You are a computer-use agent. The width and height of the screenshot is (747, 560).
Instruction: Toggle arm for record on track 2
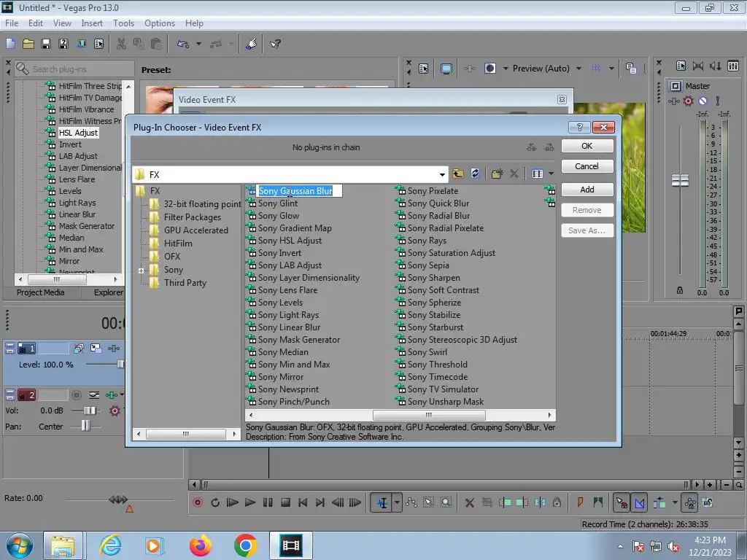(76, 394)
